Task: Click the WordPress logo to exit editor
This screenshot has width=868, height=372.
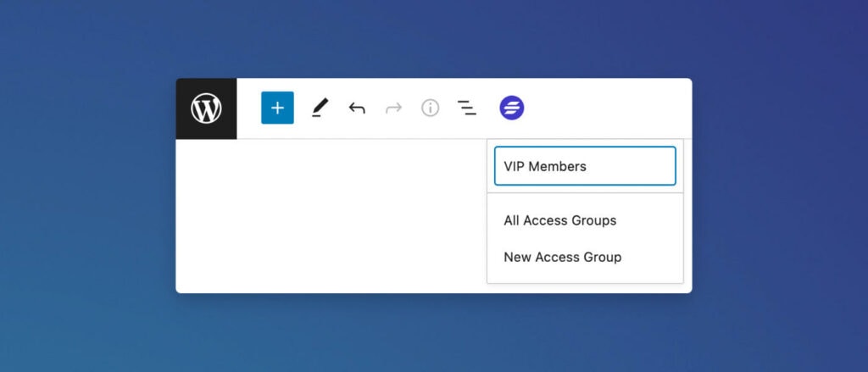Action: coord(206,108)
